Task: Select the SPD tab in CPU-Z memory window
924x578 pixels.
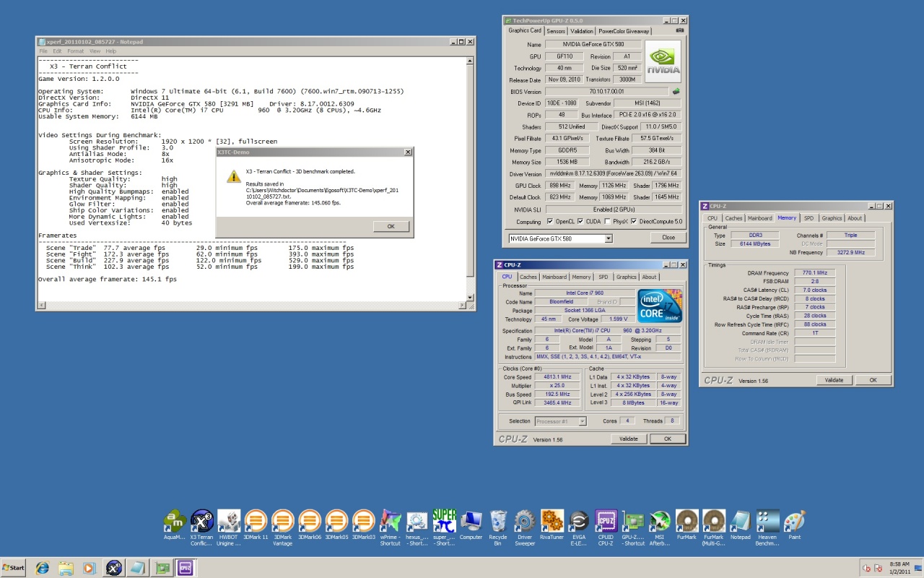Action: click(808, 218)
